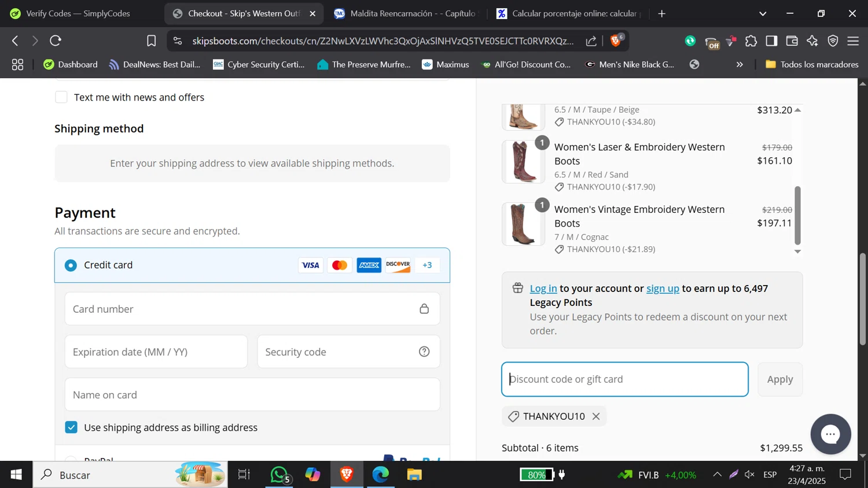Click the share page icon

(591, 40)
